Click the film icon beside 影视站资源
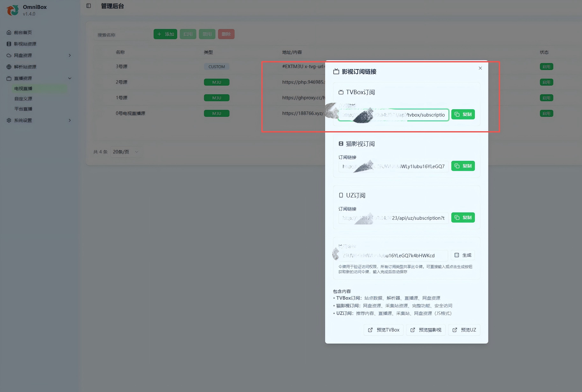The width and height of the screenshot is (582, 392). pos(9,44)
